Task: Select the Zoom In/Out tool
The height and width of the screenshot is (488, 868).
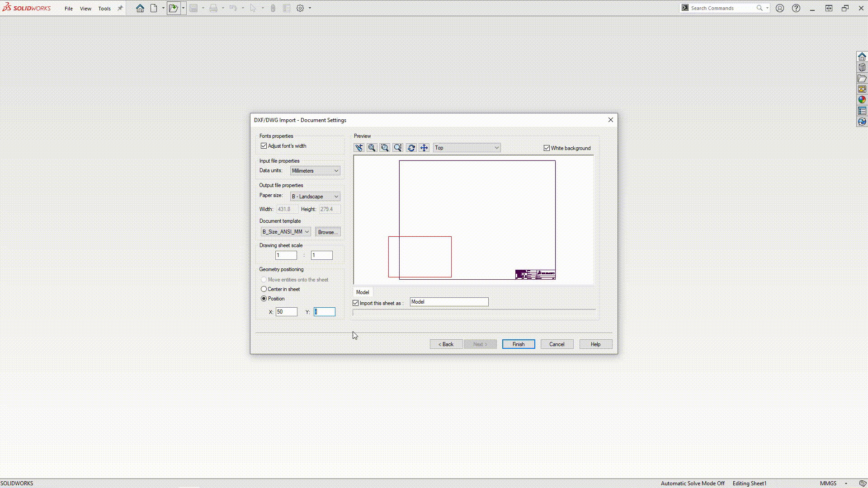Action: 398,148
